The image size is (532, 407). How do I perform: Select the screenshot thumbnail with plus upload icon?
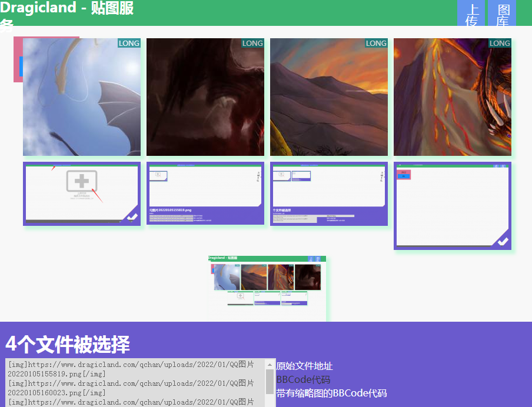click(x=82, y=194)
